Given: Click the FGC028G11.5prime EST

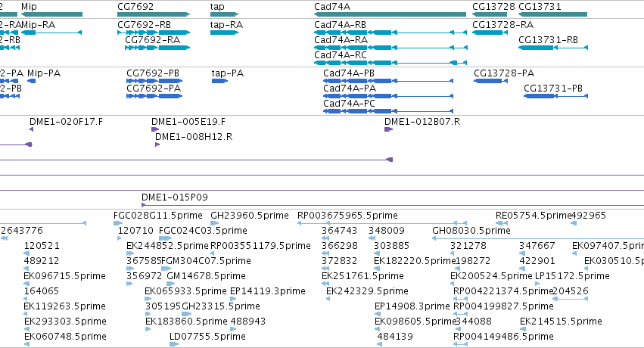Looking at the screenshot, I should [x=118, y=223].
